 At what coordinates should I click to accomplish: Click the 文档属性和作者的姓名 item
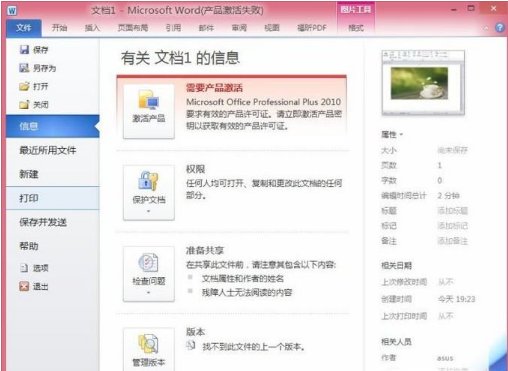point(243,278)
